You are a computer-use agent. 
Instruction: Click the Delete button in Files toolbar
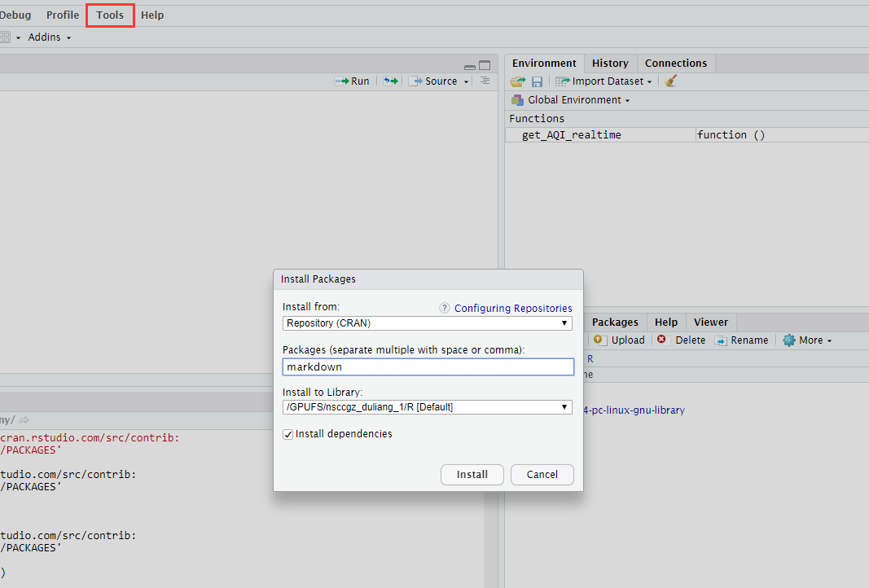coord(681,340)
